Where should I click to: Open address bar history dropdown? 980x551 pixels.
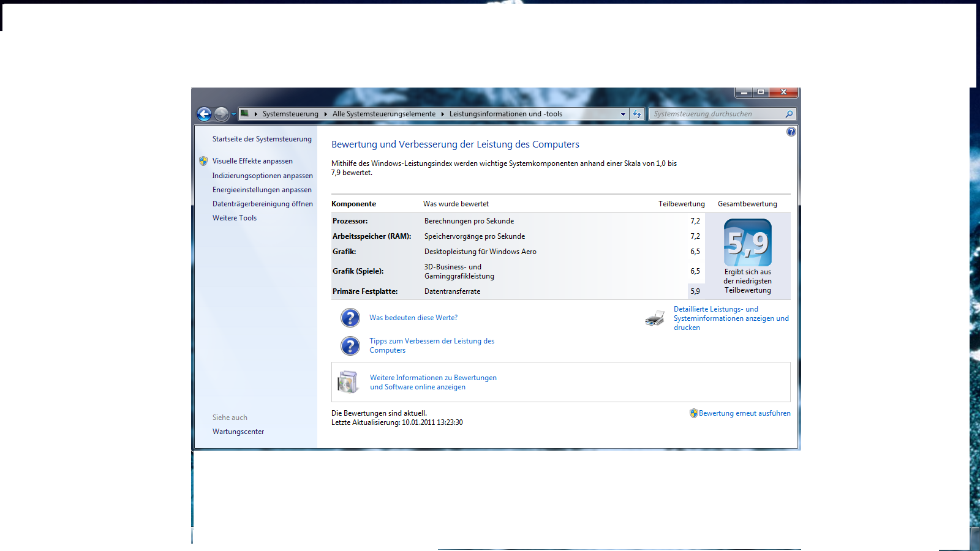pyautogui.click(x=623, y=114)
